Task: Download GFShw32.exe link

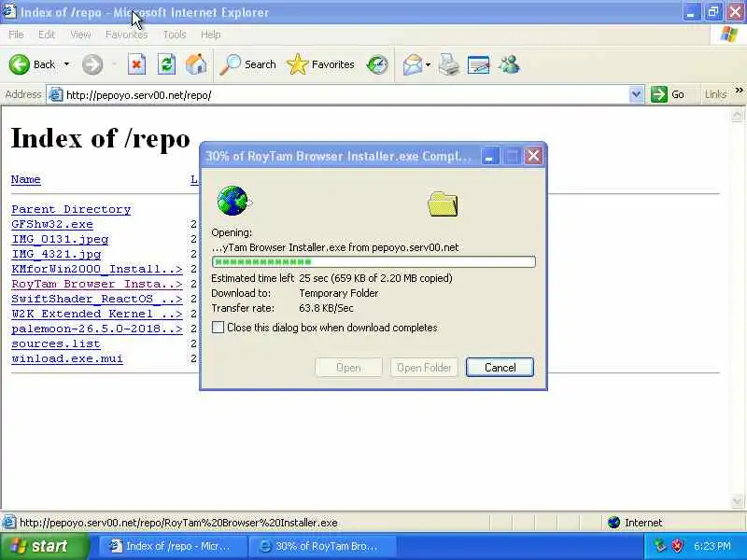Action: click(52, 224)
